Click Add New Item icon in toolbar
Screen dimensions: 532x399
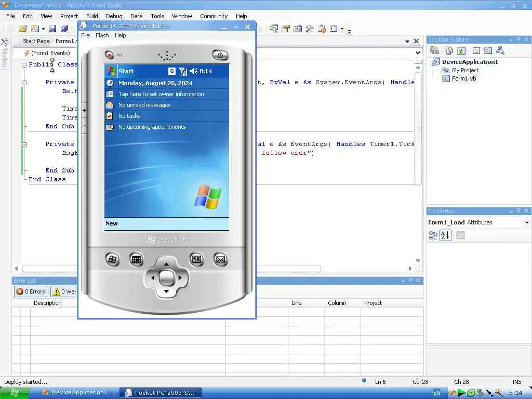pyautogui.click(x=35, y=29)
